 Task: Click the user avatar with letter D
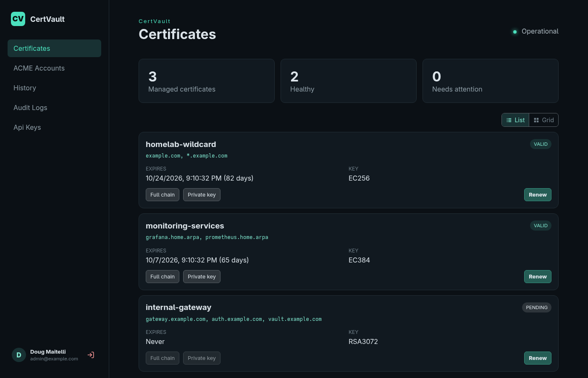tap(19, 355)
